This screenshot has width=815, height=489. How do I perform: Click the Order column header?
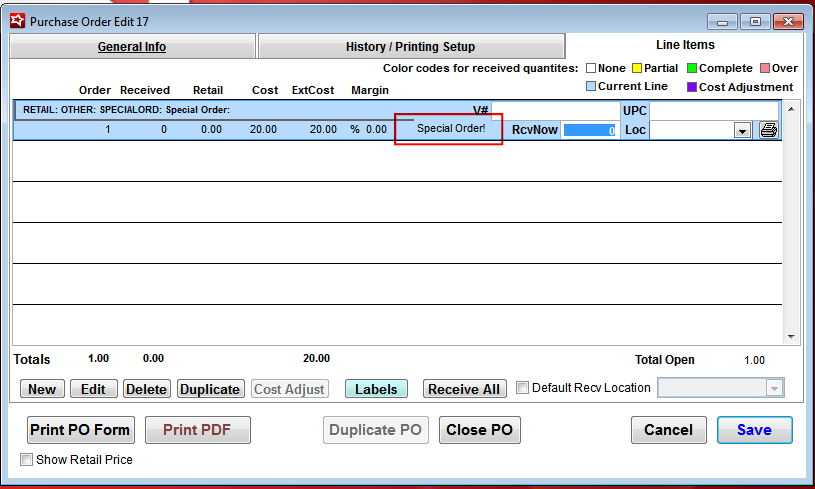click(95, 90)
